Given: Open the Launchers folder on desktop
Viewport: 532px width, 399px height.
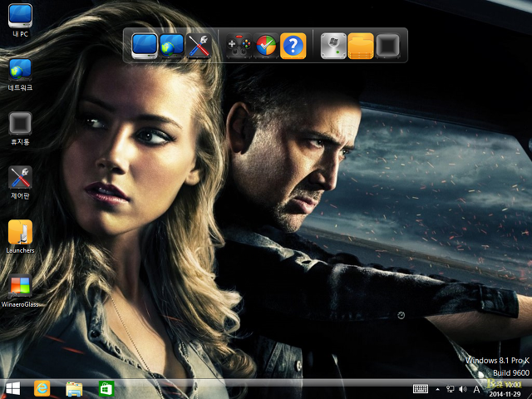Looking at the screenshot, I should [x=20, y=237].
